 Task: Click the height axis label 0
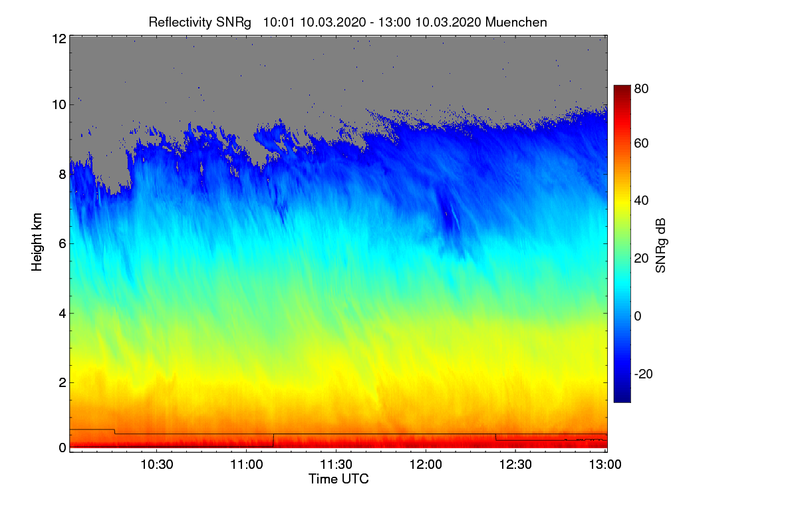pyautogui.click(x=62, y=448)
